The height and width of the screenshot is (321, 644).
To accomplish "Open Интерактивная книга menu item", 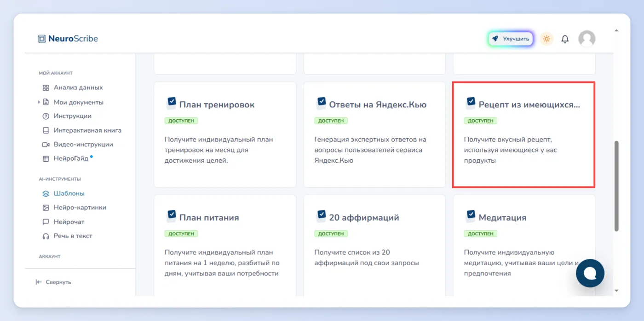I will pyautogui.click(x=87, y=130).
